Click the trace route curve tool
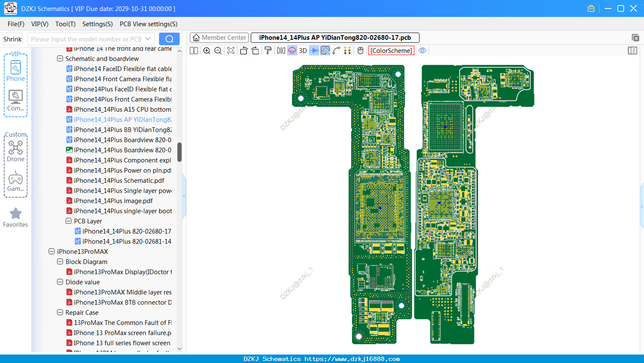 [337, 51]
